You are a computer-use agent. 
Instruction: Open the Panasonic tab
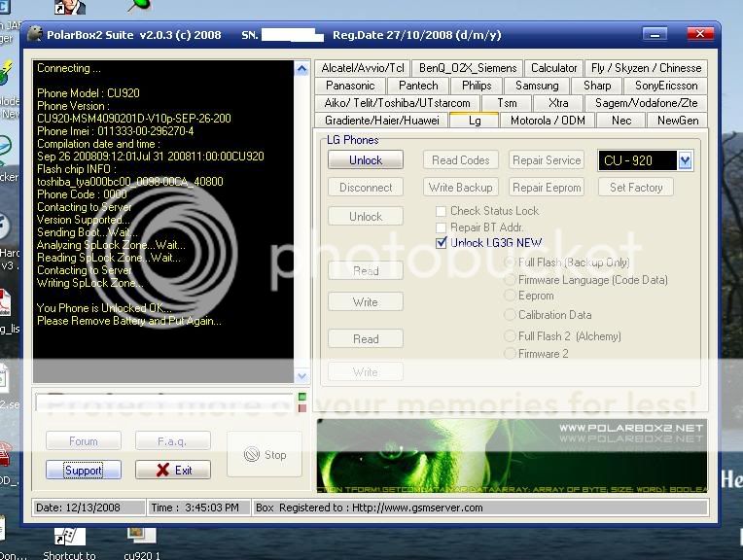pyautogui.click(x=350, y=86)
